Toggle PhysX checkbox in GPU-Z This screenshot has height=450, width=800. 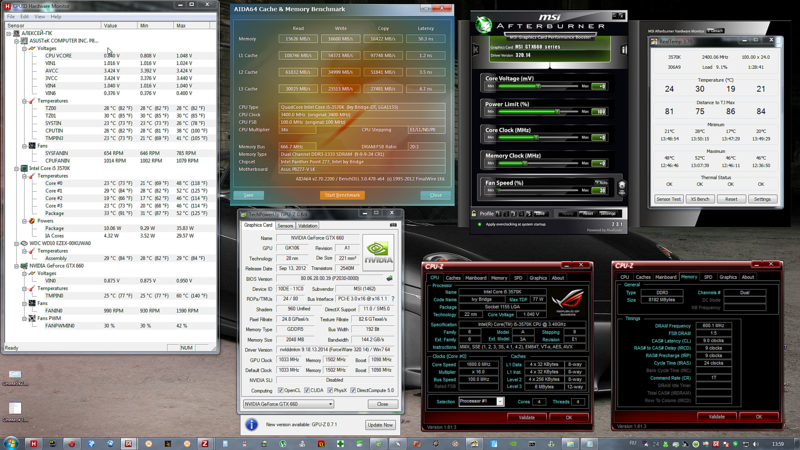pos(330,390)
